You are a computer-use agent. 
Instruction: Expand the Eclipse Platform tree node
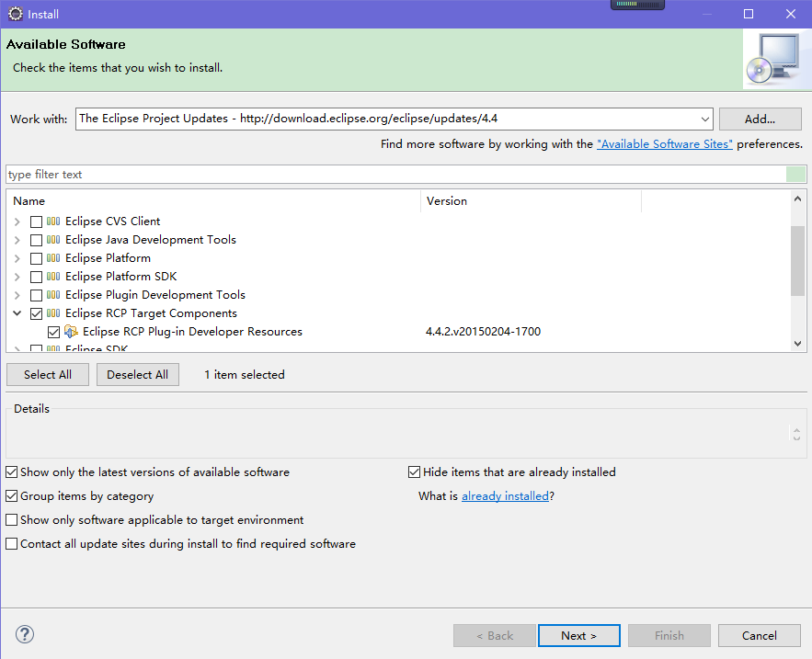[x=17, y=258]
